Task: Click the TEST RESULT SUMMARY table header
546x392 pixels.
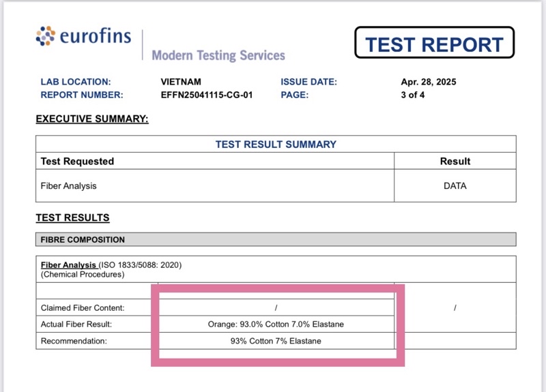Action: point(276,144)
